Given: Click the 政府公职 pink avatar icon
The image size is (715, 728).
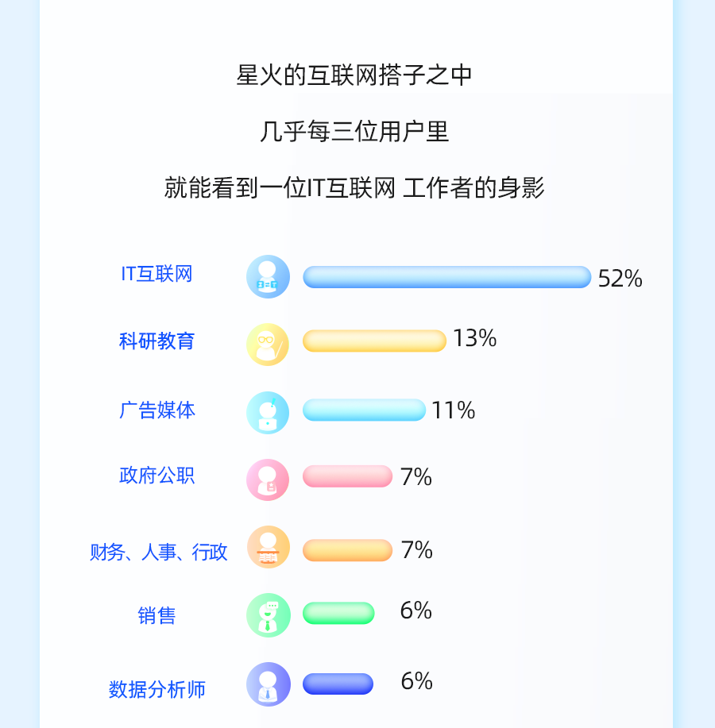Looking at the screenshot, I should 268,480.
